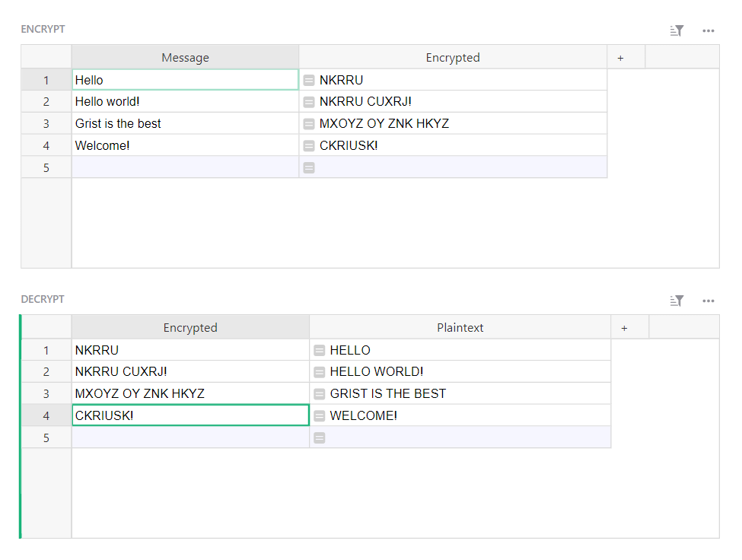This screenshot has height=560, width=742.
Task: Click formula icon beside CKRIUSK! in ENCRYPT
Action: (309, 146)
